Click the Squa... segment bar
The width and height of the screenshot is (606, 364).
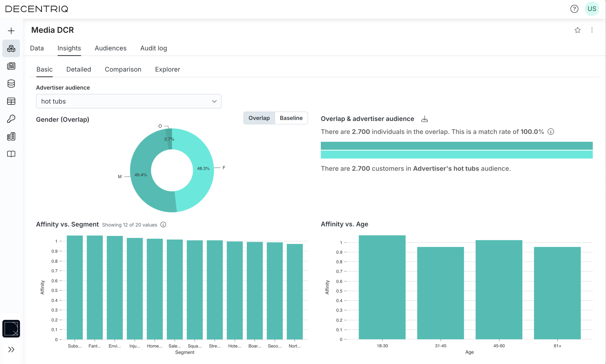coord(195,290)
